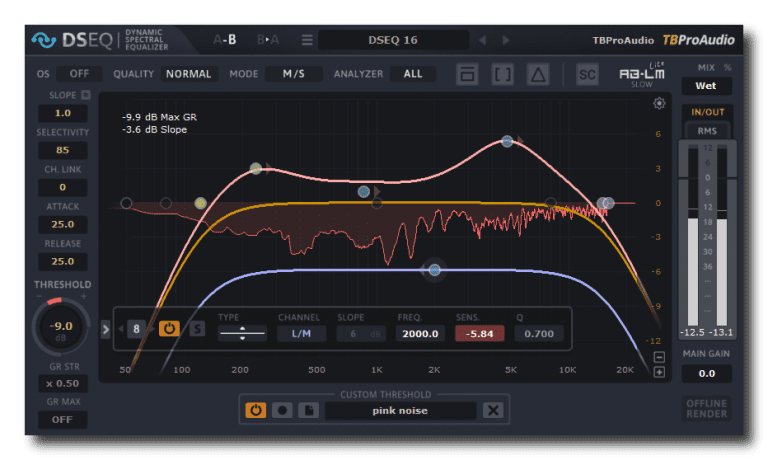Adjust the THRESHOLD knob at -9.0 dB

61,327
